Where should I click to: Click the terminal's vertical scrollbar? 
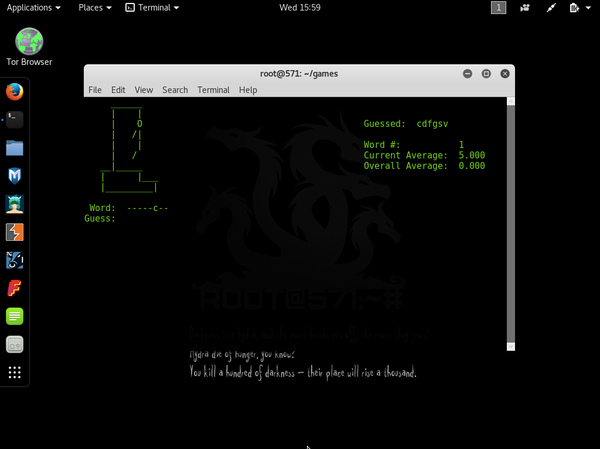pyautogui.click(x=511, y=220)
